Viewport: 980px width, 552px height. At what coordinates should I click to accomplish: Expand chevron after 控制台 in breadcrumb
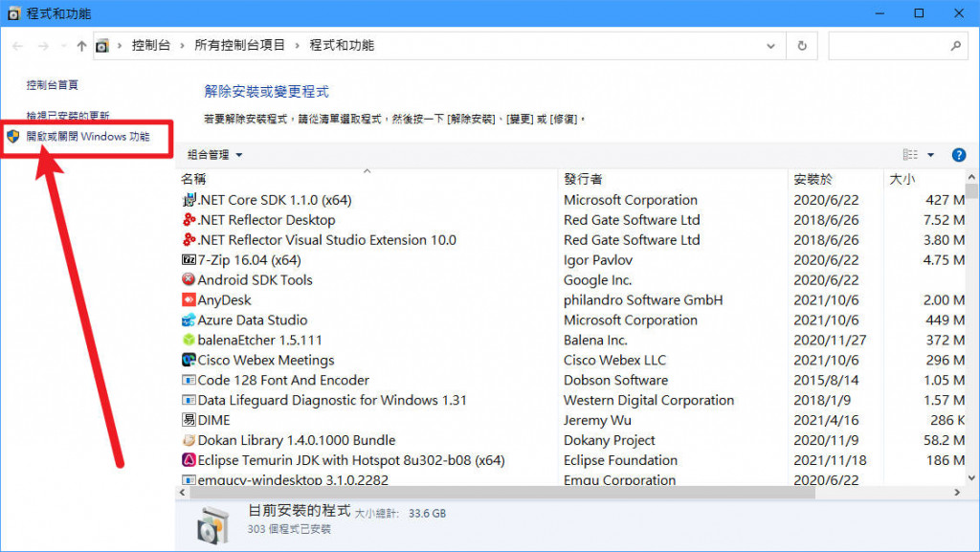click(x=183, y=46)
